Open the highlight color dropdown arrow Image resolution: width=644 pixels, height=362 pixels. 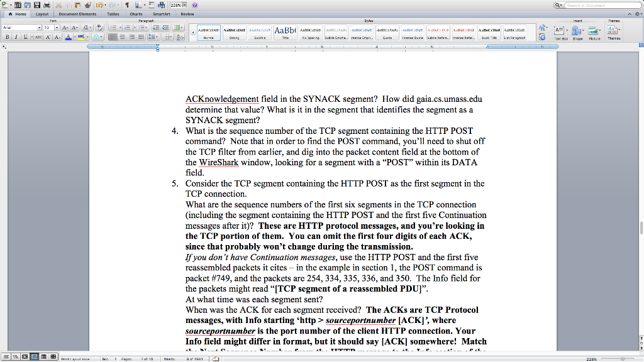(x=88, y=36)
